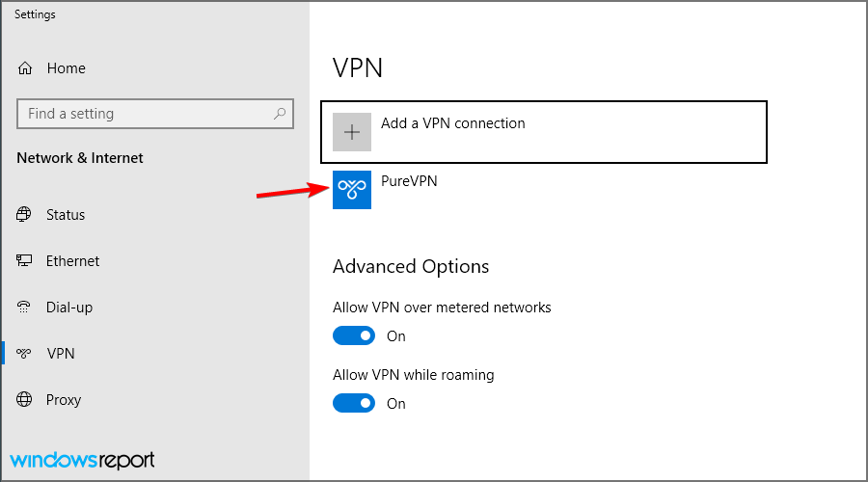The height and width of the screenshot is (482, 868).
Task: Turn off Allow VPN over metered networks
Action: (354, 335)
